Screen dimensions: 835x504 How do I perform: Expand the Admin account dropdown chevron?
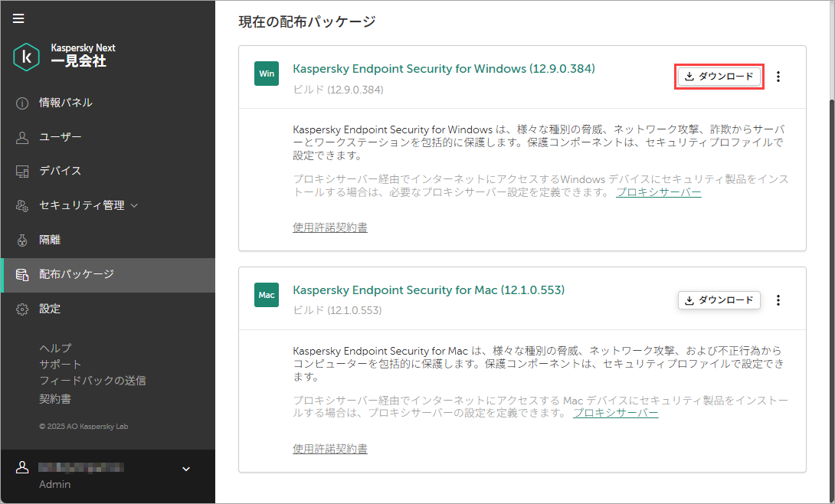[x=186, y=469]
